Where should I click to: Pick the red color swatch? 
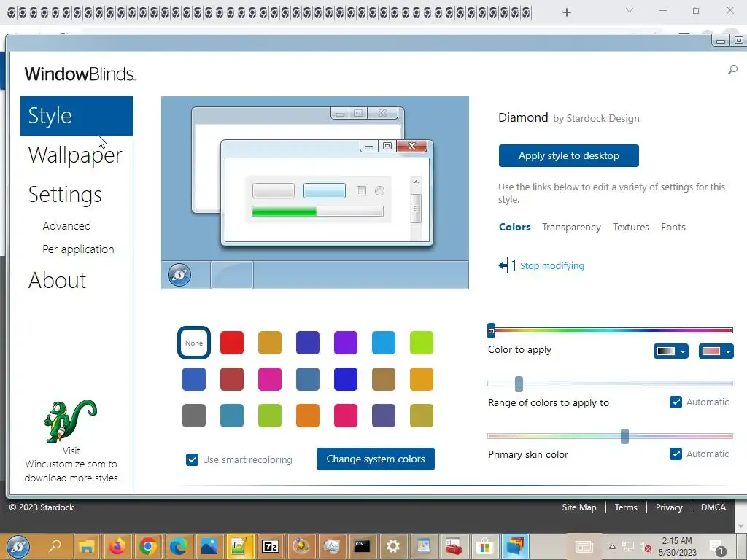coord(232,343)
